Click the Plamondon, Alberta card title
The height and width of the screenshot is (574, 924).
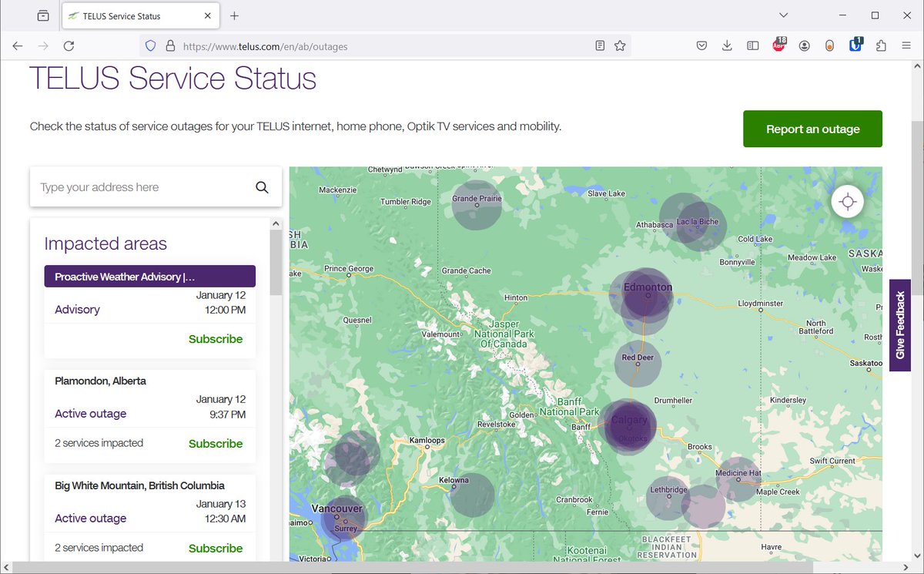100,381
